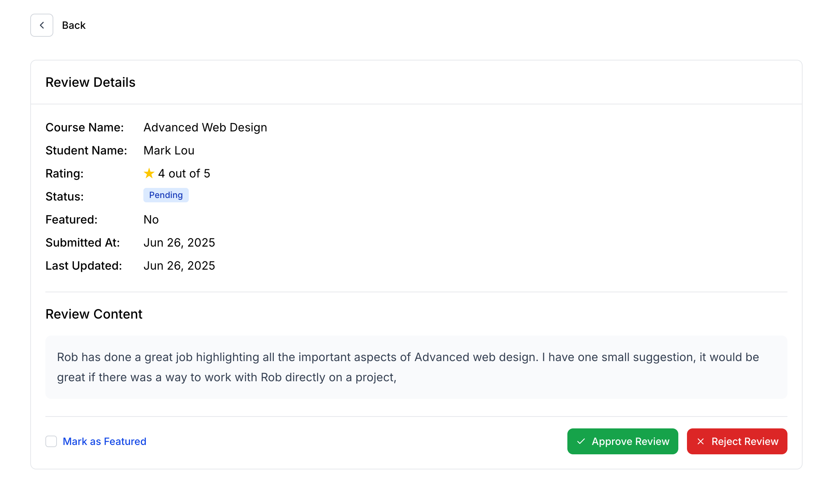Screen dimensions: 817x504
Task: Click the yellow rating star icon
Action: pyautogui.click(x=149, y=173)
